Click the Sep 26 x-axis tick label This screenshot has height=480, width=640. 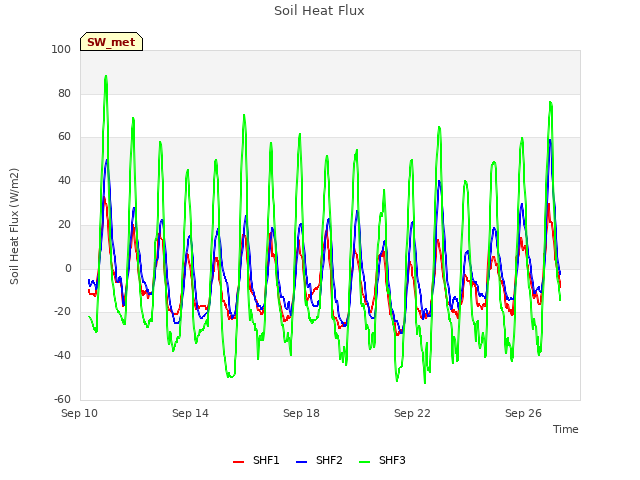(523, 413)
